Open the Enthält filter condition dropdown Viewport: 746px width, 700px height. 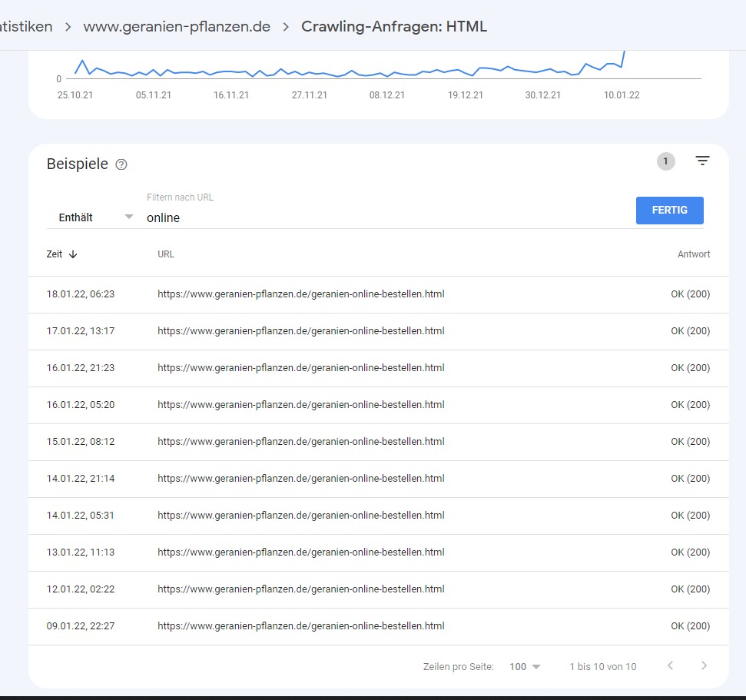pyautogui.click(x=96, y=217)
